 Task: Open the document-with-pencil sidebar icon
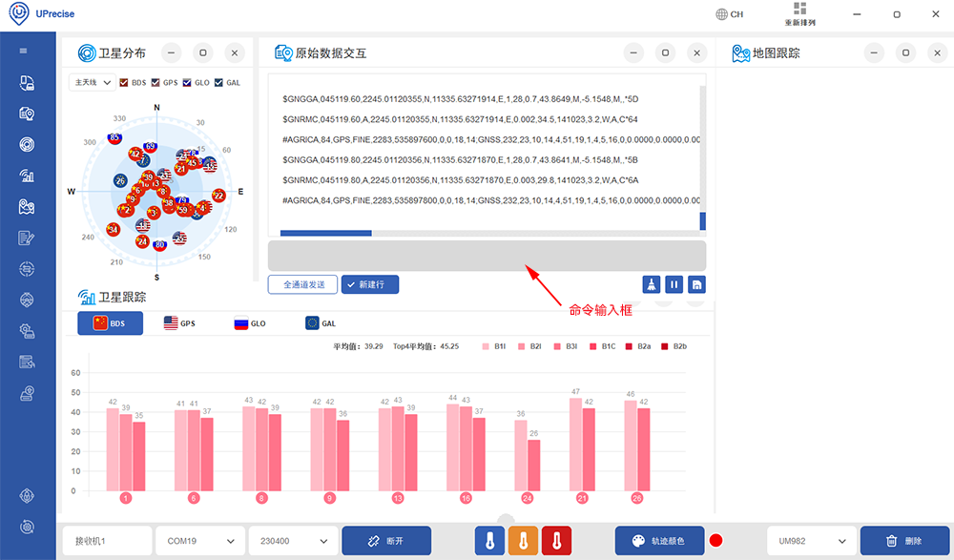(x=26, y=238)
